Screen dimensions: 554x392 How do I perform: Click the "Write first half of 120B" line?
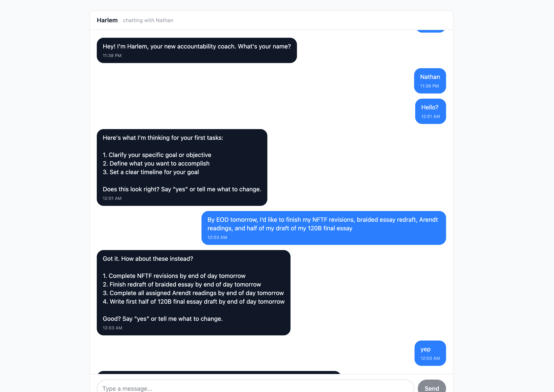[x=194, y=302]
